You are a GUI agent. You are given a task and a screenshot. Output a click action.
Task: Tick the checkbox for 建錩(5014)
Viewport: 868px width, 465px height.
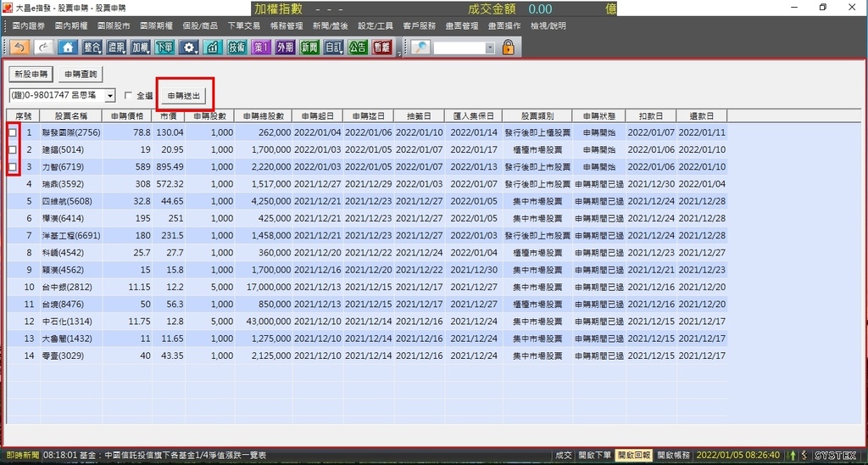click(13, 149)
